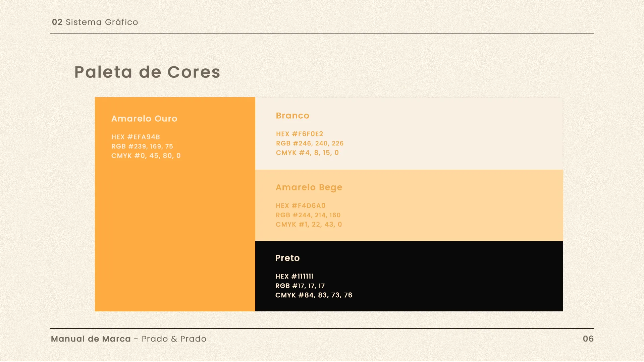Select the CMYK 4, 8, 15, 0 line
The width and height of the screenshot is (644, 362).
(307, 153)
